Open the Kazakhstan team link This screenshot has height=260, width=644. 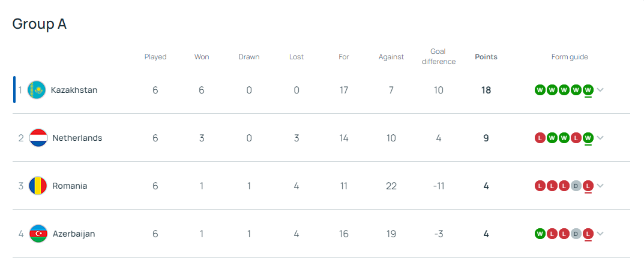[x=74, y=90]
